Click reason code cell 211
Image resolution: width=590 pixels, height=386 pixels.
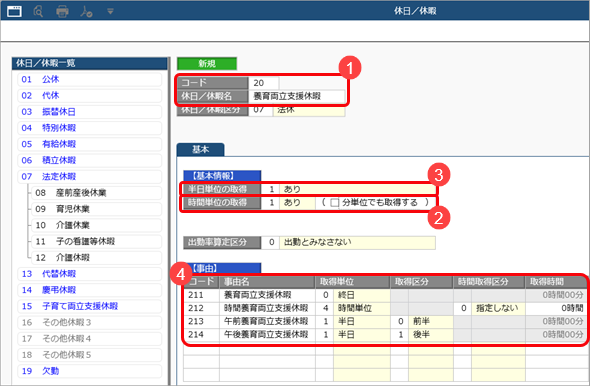[x=201, y=295]
